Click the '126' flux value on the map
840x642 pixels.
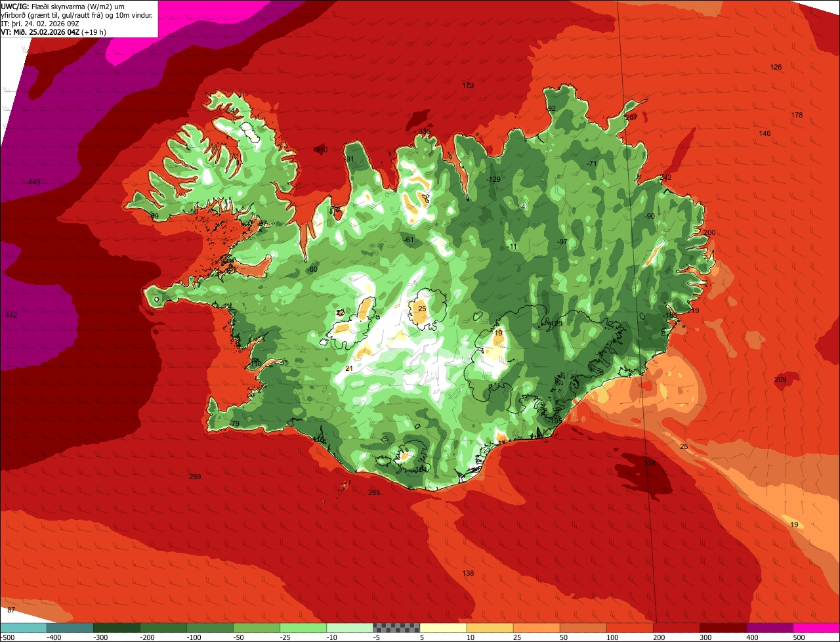tap(776, 67)
